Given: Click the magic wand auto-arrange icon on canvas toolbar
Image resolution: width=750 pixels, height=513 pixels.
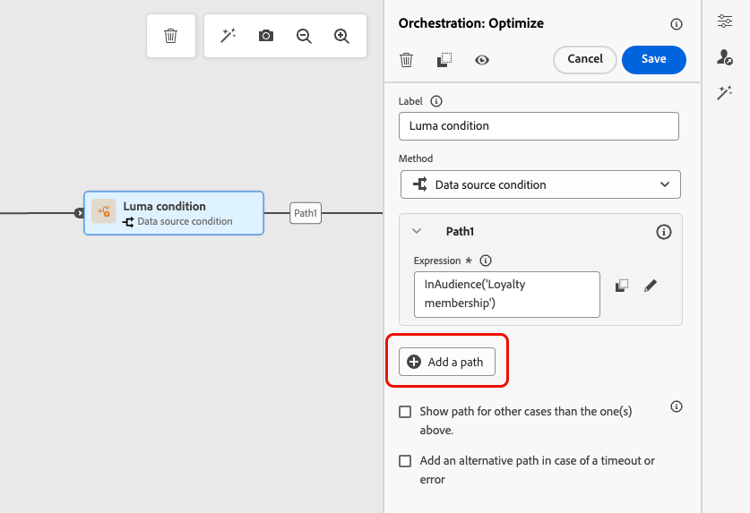Looking at the screenshot, I should tap(228, 36).
